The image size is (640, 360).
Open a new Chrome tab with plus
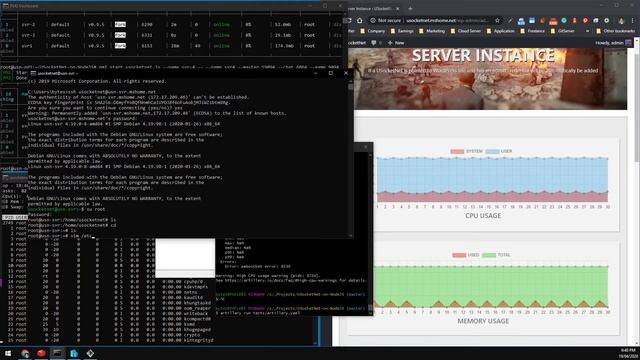coord(410,8)
